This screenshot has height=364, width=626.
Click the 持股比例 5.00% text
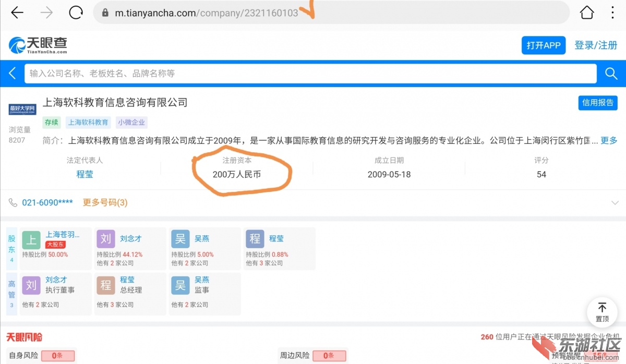[x=192, y=254]
